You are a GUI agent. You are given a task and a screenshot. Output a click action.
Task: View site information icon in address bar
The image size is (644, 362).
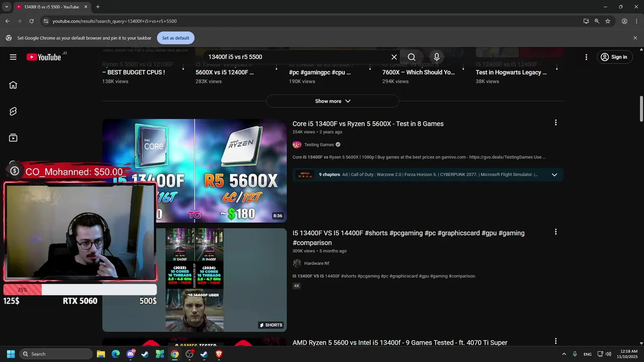pos(46,21)
